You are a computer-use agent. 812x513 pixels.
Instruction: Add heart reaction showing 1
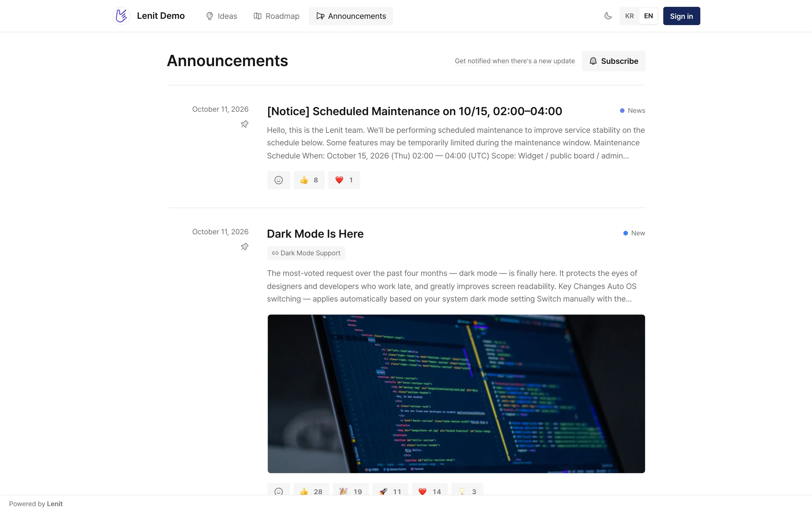[x=344, y=180]
